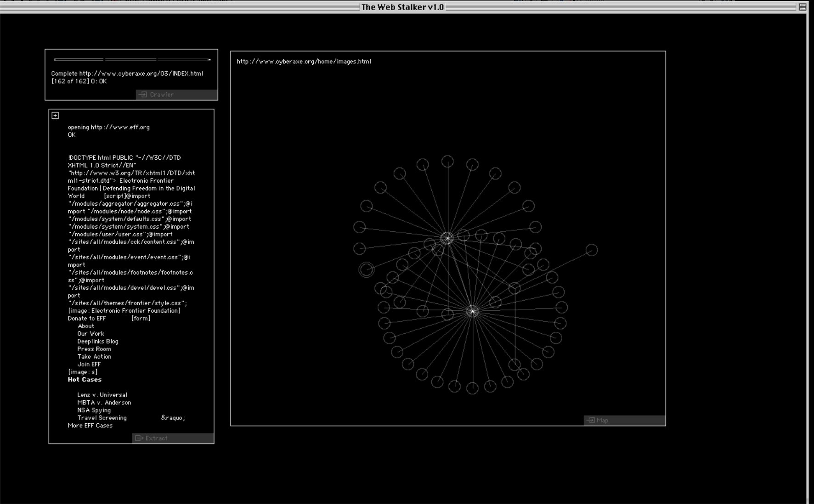Open the Our Work link
This screenshot has height=504, width=814.
click(x=90, y=334)
